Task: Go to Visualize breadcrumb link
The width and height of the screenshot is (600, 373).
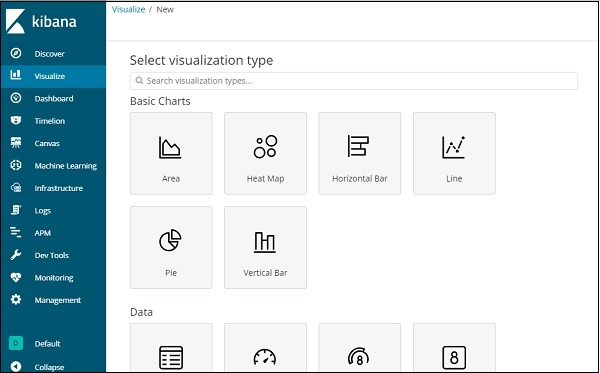Action: pyautogui.click(x=128, y=10)
